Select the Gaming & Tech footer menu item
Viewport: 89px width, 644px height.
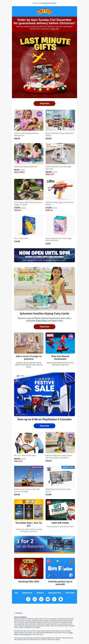pos(55,593)
